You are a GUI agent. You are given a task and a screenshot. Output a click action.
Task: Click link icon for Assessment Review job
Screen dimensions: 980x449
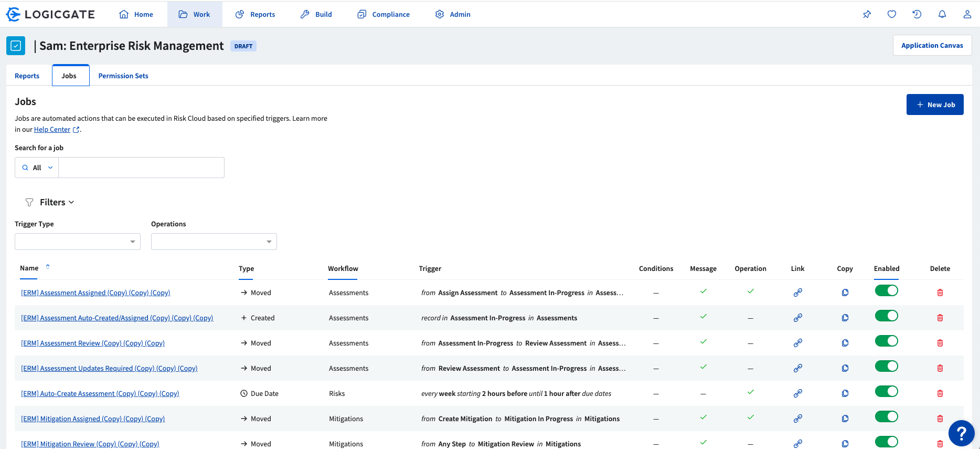point(798,343)
